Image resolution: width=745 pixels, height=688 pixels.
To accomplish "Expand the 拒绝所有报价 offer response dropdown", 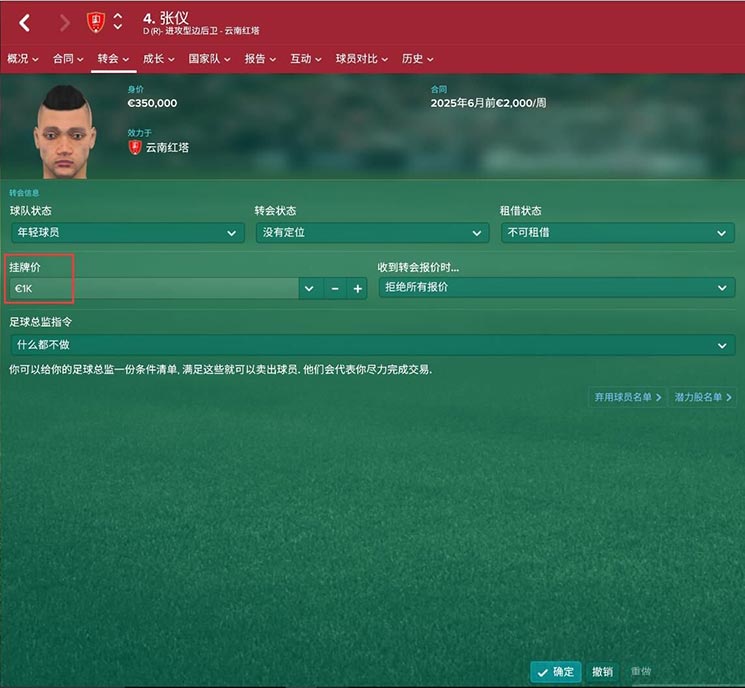I will click(x=557, y=287).
